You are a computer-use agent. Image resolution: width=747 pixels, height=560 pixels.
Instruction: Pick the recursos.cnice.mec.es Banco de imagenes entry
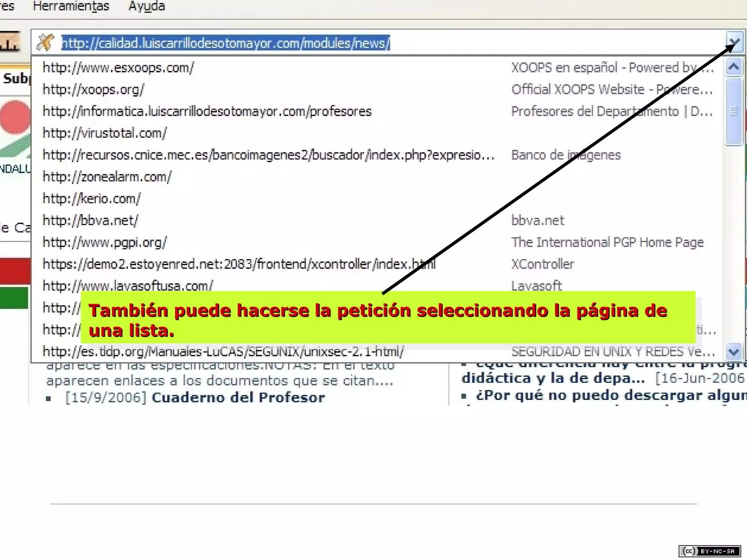click(x=268, y=155)
